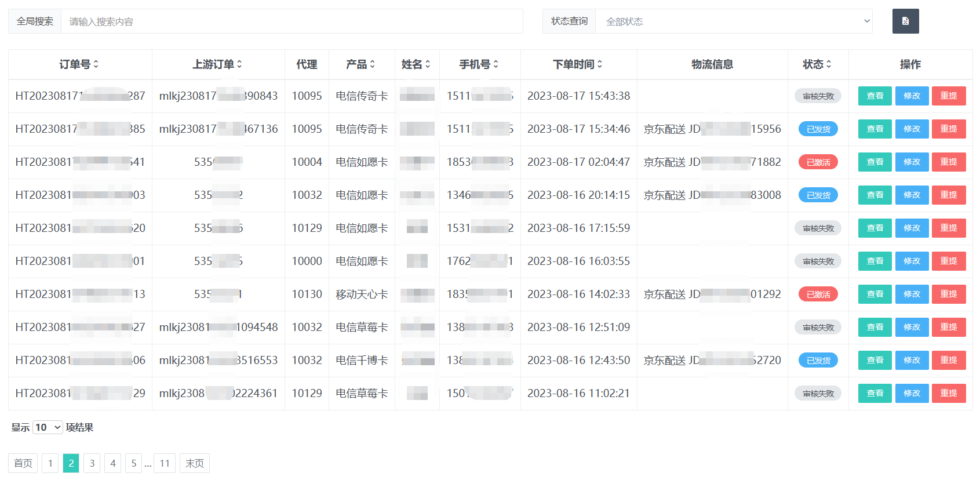980x480 pixels.
Task: Click 重提 for order at 15:43:38
Action: tap(949, 96)
